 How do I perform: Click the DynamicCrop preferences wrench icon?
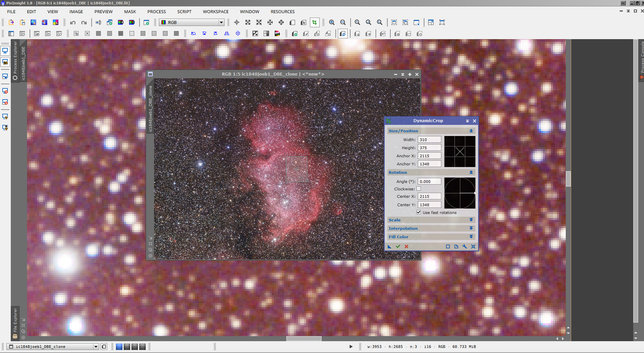point(465,246)
